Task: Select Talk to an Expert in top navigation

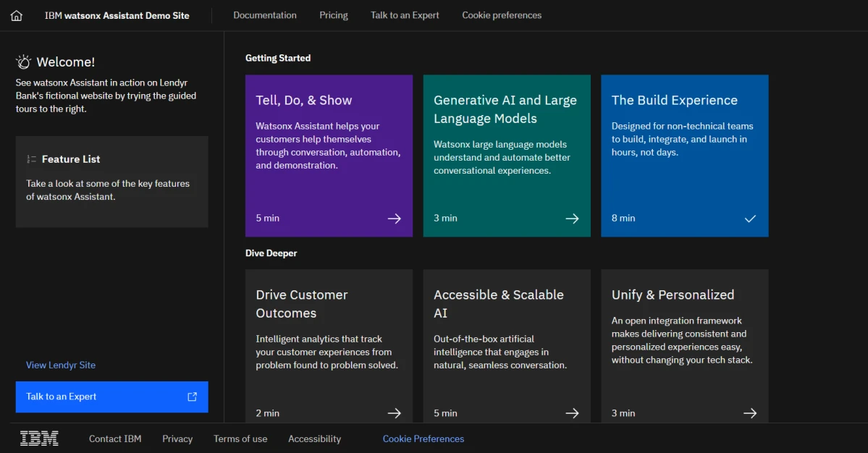Action: [x=405, y=15]
